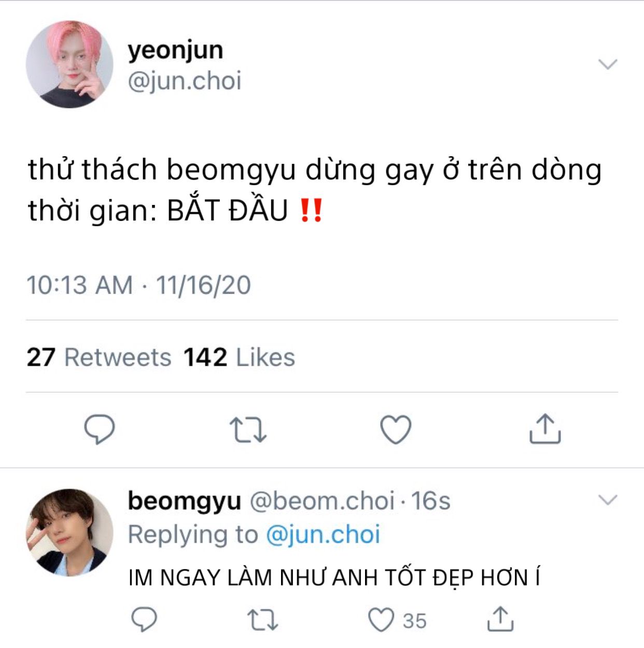644x648 pixels.
Task: Open yeonjun's pink-haired profile picture
Action: tap(69, 64)
